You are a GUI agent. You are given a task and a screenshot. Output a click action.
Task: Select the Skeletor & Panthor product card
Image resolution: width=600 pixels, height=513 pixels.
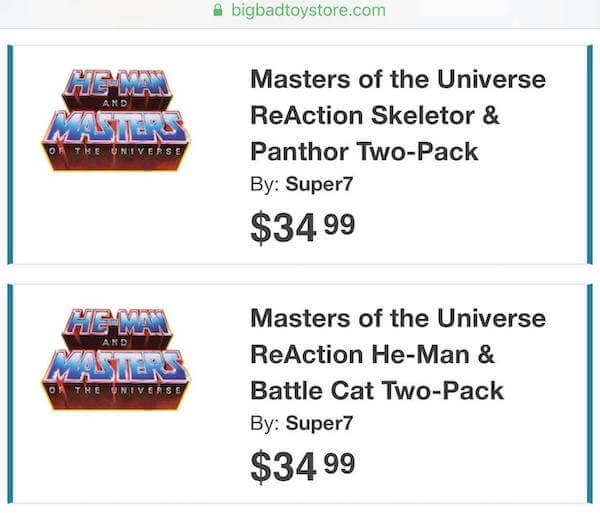coord(300,155)
